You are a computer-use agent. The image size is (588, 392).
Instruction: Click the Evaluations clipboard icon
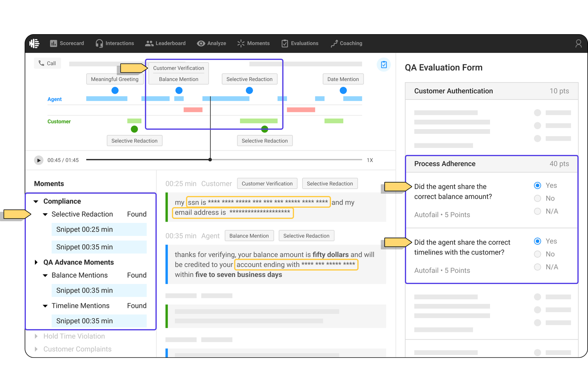[x=284, y=43]
